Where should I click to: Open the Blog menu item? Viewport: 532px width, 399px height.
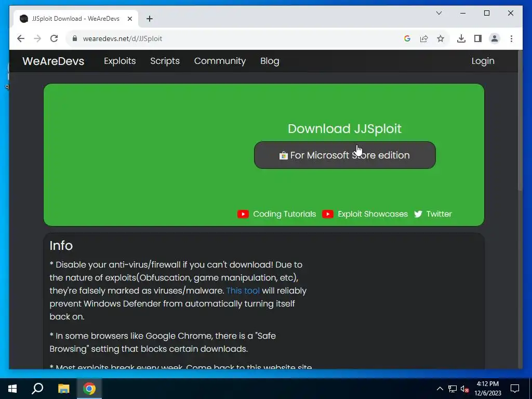tap(270, 61)
